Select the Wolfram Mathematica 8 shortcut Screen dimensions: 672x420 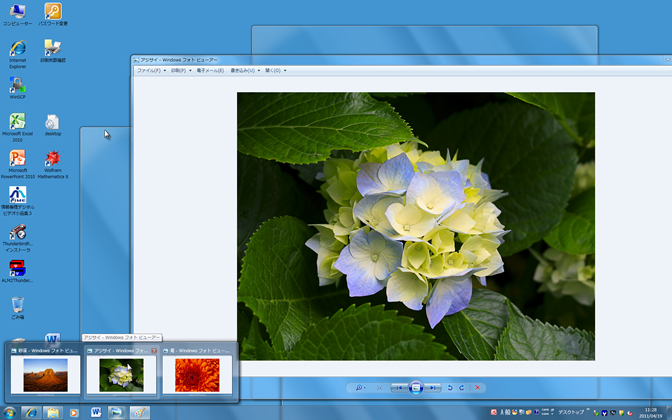pyautogui.click(x=53, y=164)
